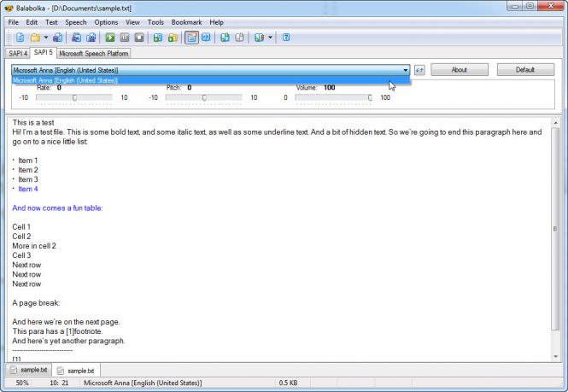This screenshot has height=392, width=568.
Task: Open the Speech menu
Action: 76,21
